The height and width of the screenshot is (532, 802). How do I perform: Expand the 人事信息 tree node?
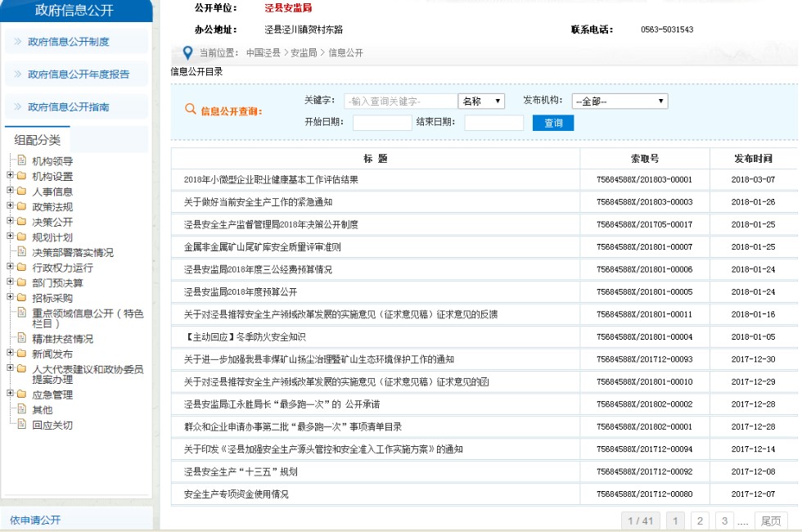click(10, 190)
